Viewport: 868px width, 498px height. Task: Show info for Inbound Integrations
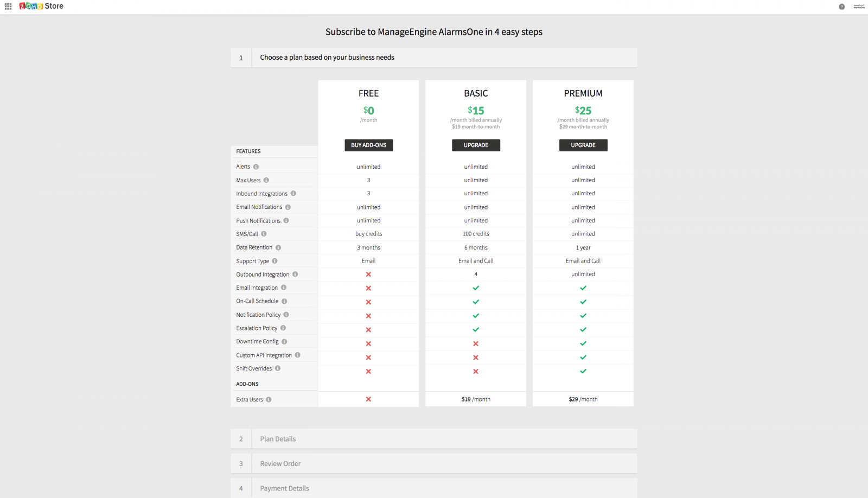point(293,194)
